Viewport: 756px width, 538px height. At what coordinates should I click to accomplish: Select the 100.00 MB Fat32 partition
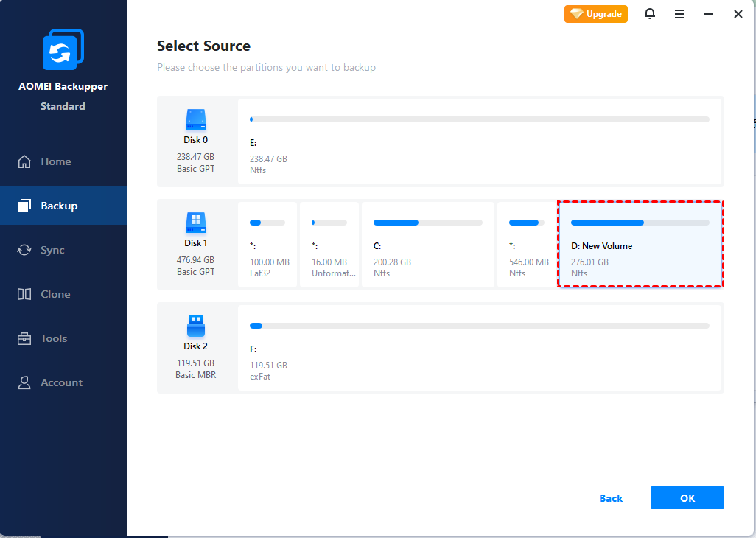267,245
